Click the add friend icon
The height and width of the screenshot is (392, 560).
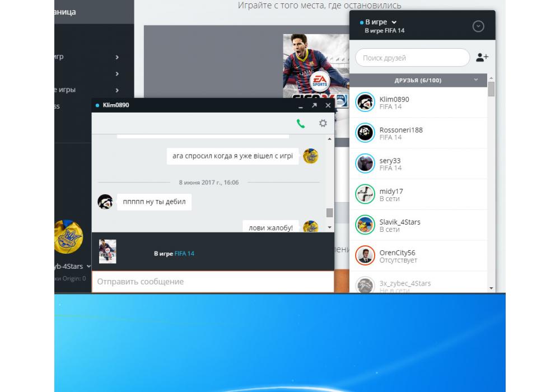482,57
